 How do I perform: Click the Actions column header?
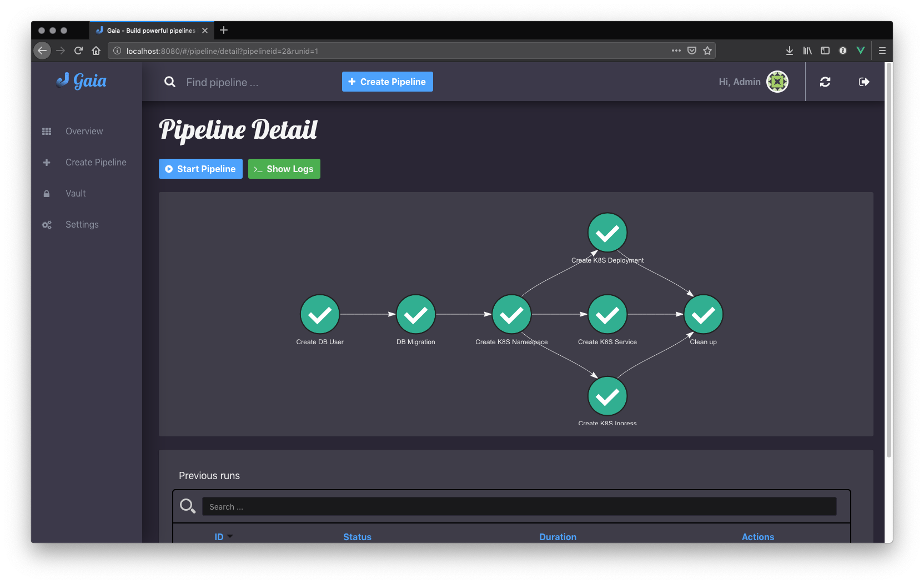click(757, 537)
